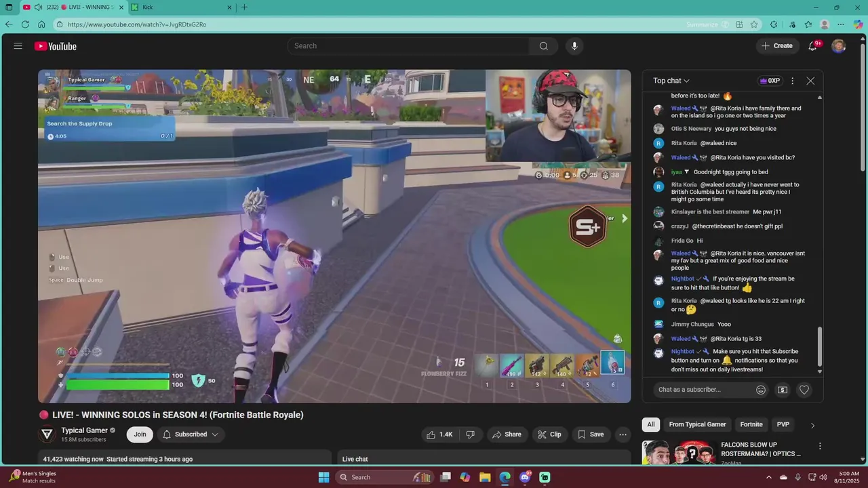Open File Explorer from taskbar

(485, 477)
